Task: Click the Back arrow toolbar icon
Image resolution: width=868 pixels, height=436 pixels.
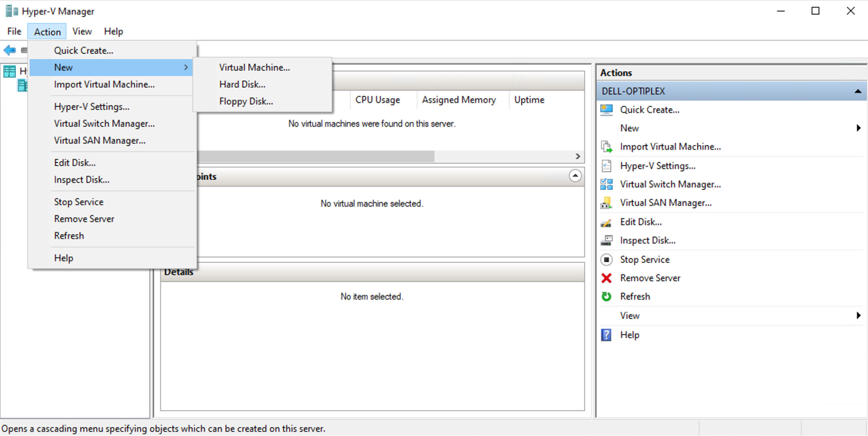Action: point(10,50)
